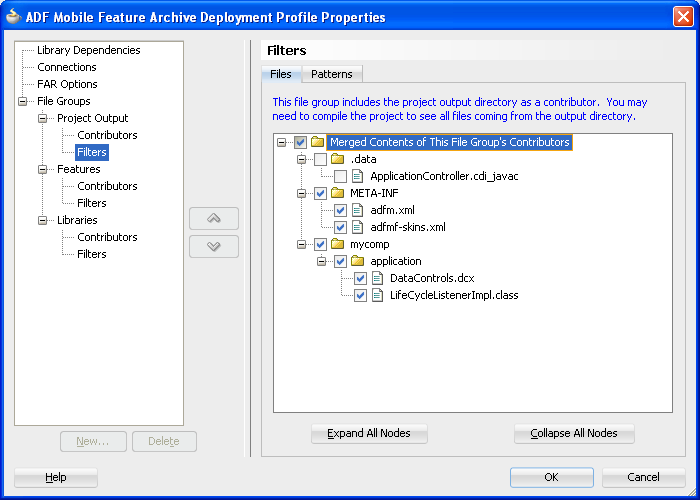Collapse the File Groups tree node

click(22, 102)
